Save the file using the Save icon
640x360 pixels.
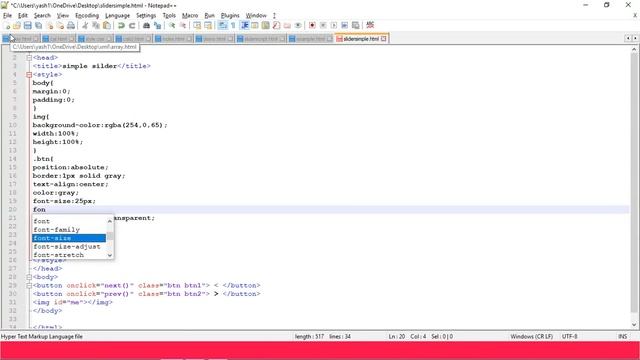(x=28, y=25)
